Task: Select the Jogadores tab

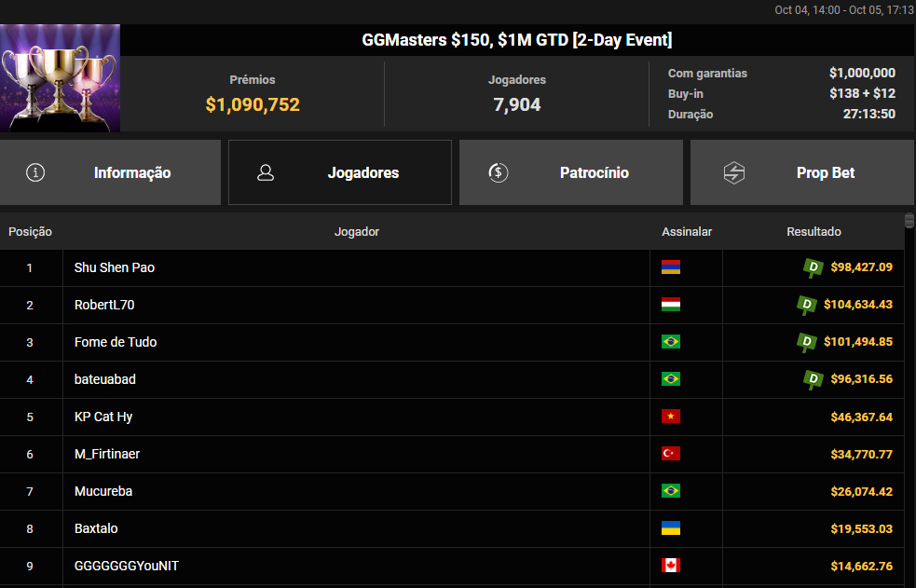Action: (x=340, y=172)
